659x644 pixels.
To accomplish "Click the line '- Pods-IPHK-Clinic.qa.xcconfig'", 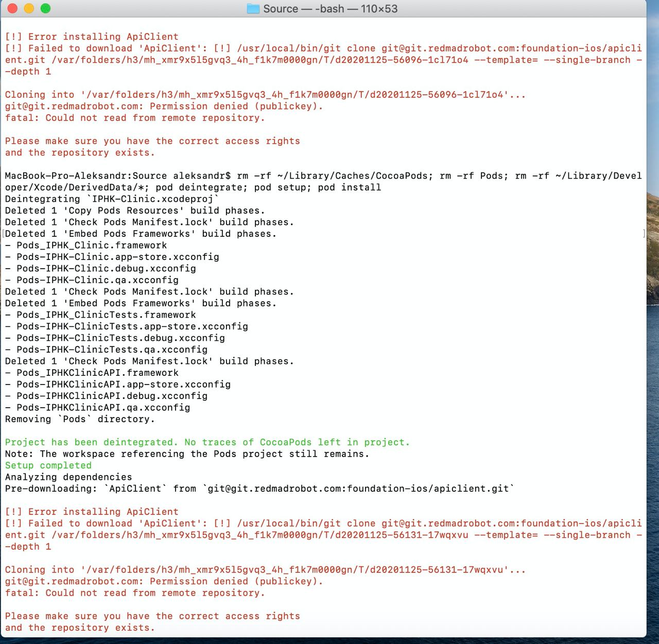I will click(x=92, y=280).
